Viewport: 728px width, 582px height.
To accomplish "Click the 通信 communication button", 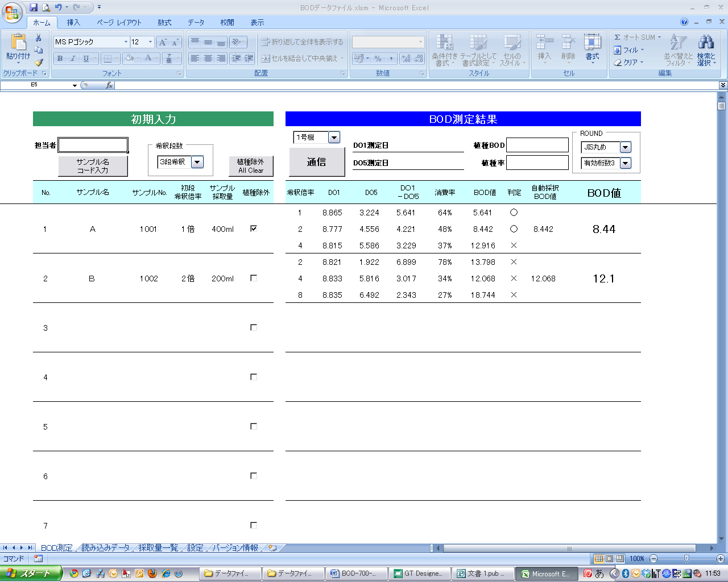I will pos(317,162).
